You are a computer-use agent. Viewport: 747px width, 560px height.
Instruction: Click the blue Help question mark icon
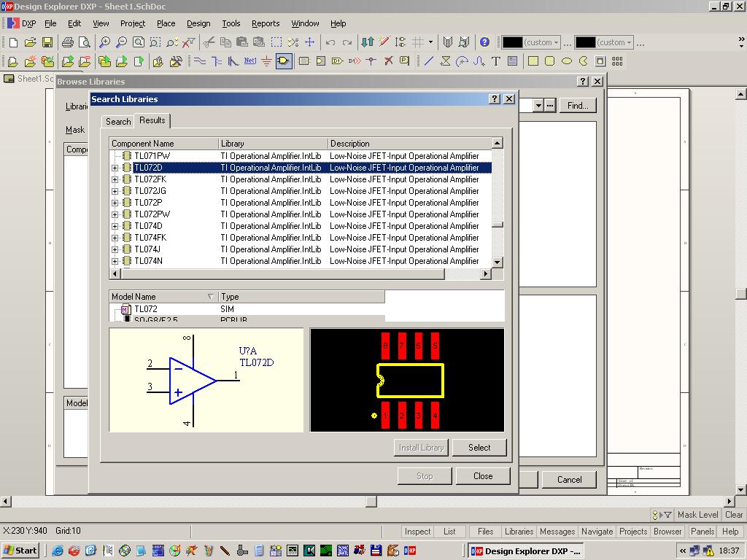point(484,42)
